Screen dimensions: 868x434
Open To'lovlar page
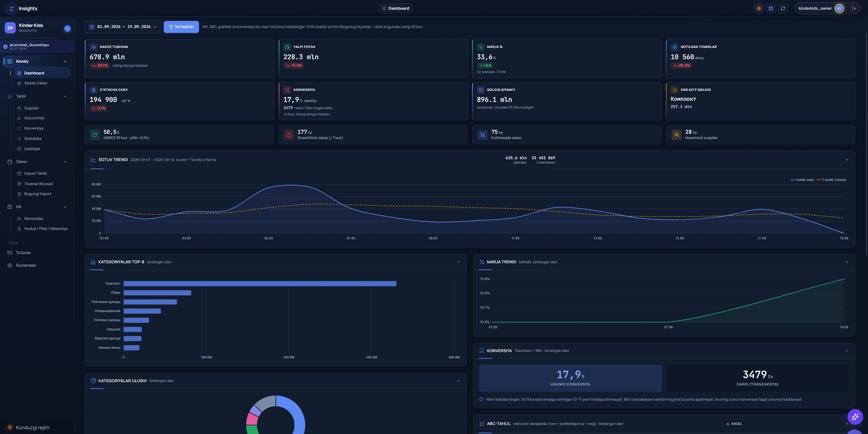37,253
